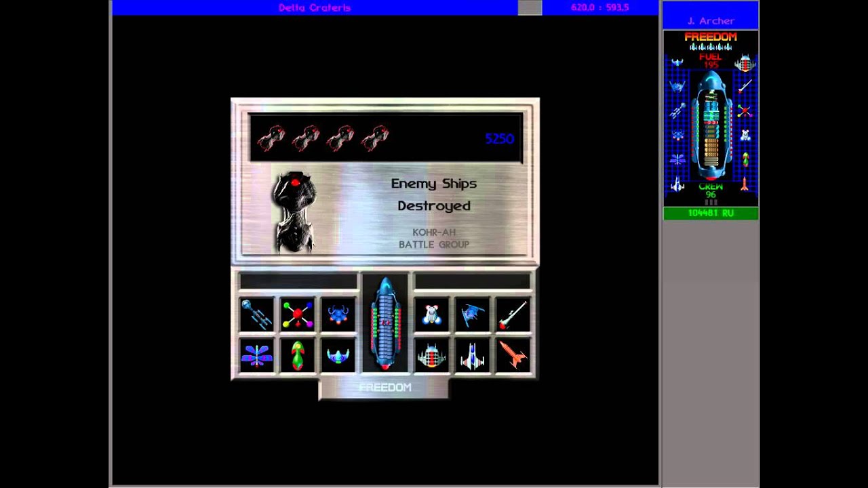Select the white striped fighter in fleet grid
The height and width of the screenshot is (488, 868).
point(473,355)
